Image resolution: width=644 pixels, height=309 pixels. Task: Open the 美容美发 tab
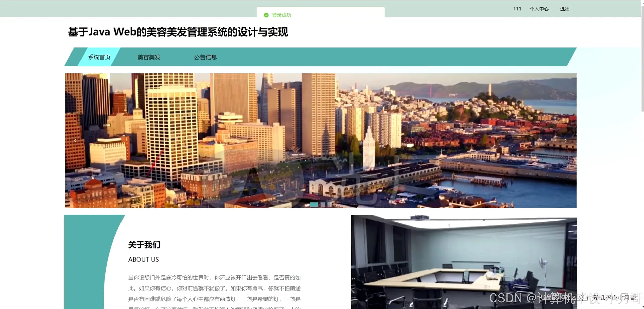click(149, 57)
